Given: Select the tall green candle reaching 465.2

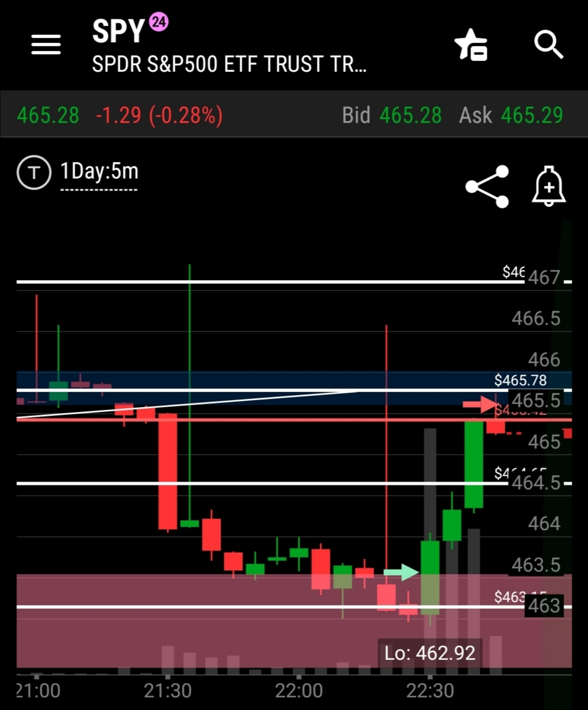Looking at the screenshot, I should coord(474,463).
